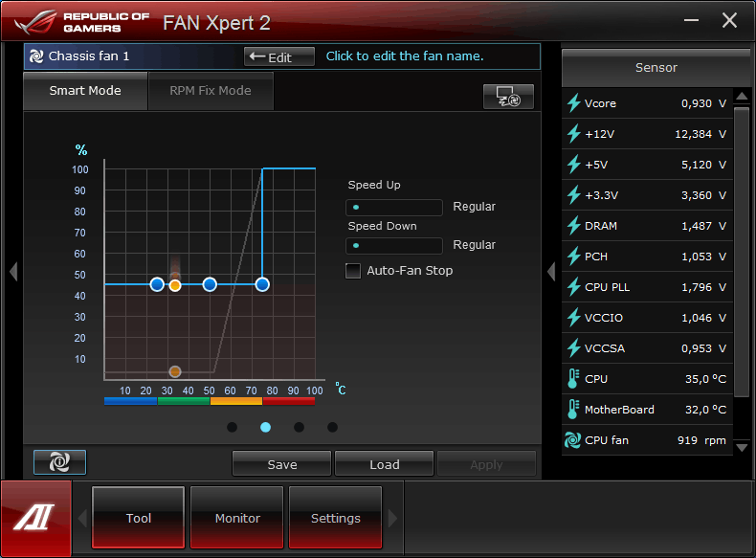The image size is (756, 558).
Task: Click the Edit fan name button
Action: point(279,56)
